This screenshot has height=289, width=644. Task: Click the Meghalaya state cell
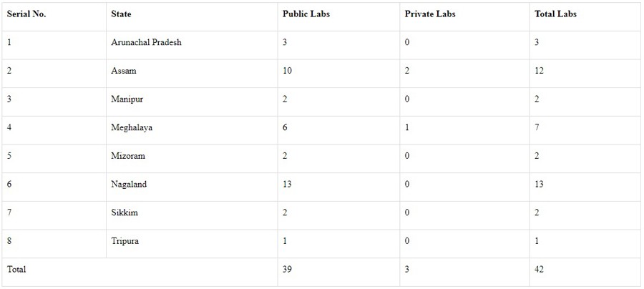(x=132, y=127)
